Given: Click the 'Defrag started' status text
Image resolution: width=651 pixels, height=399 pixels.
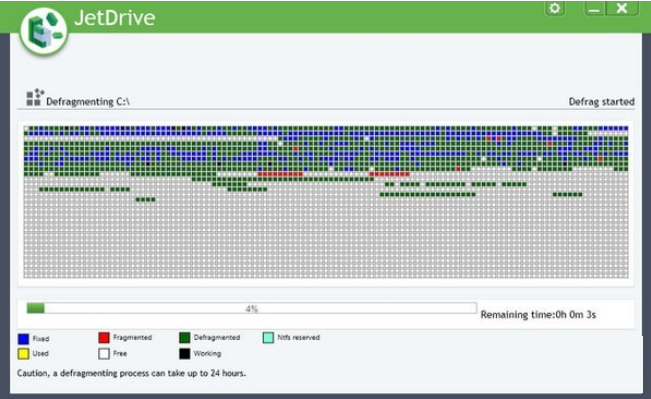Looking at the screenshot, I should point(602,102).
